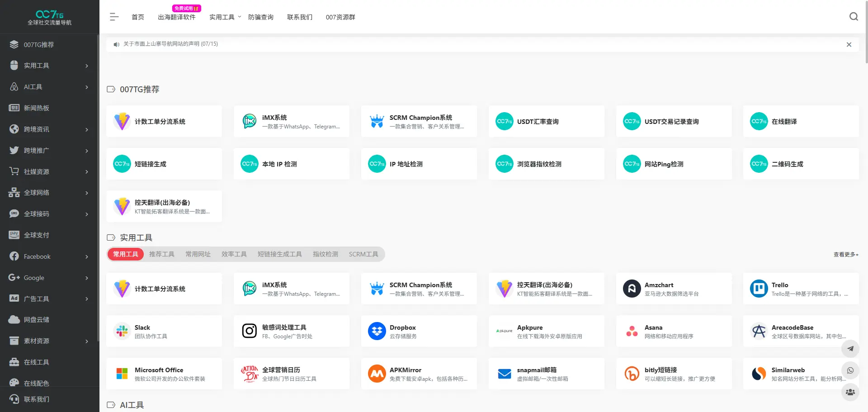Open the 防骗查询 menu item
Viewport: 868px width, 412px height.
(261, 17)
